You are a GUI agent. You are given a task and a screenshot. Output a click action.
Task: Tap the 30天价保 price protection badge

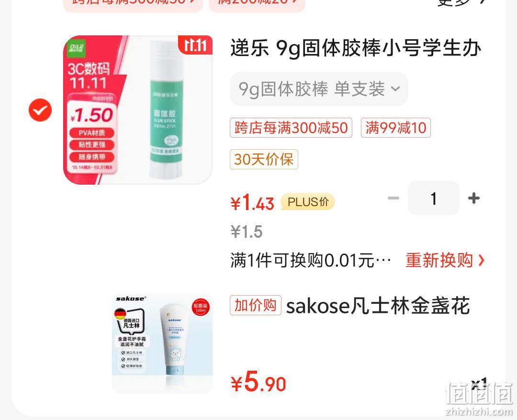264,159
